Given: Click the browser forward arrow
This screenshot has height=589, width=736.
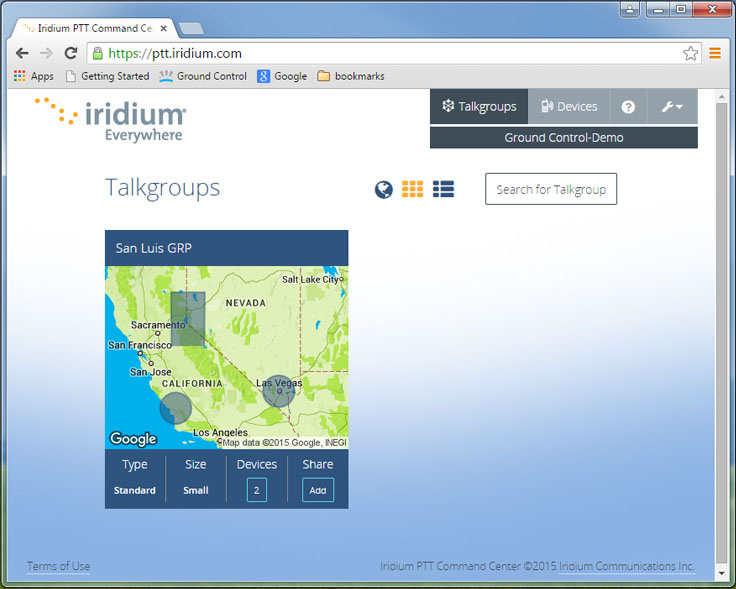Looking at the screenshot, I should coord(46,53).
